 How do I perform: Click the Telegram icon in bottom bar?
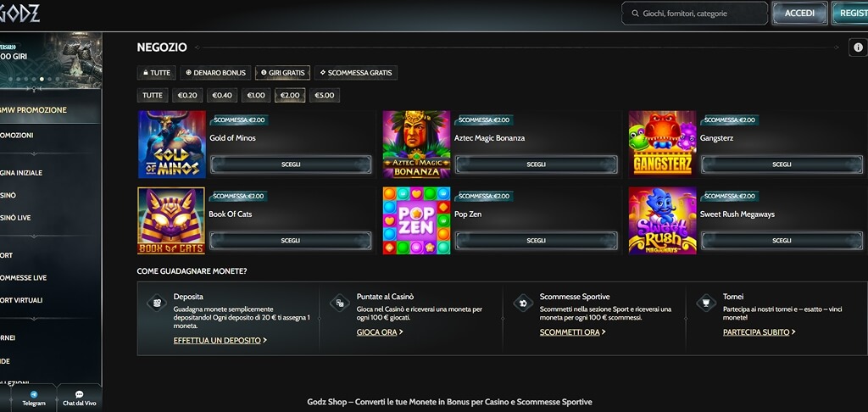tap(34, 394)
